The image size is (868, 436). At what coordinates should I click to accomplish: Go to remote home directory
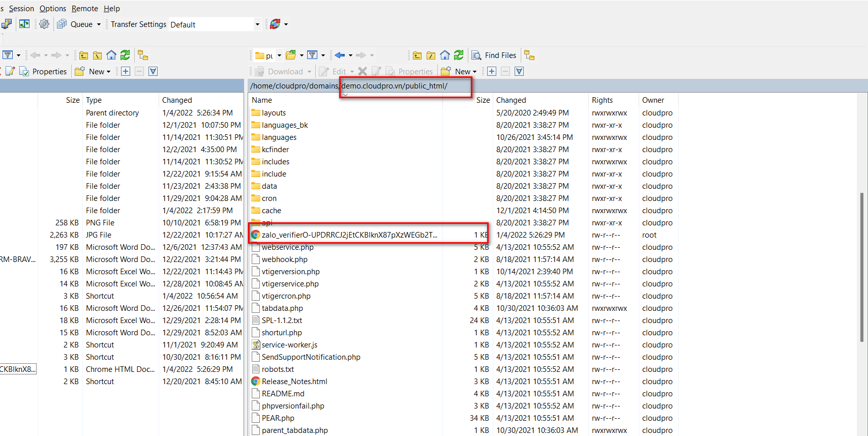pyautogui.click(x=445, y=55)
